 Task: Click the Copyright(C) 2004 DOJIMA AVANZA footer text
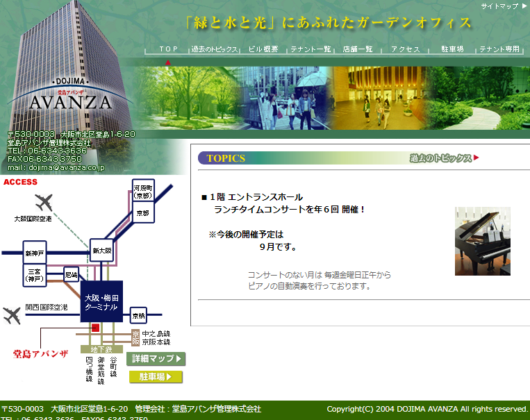[427, 409]
